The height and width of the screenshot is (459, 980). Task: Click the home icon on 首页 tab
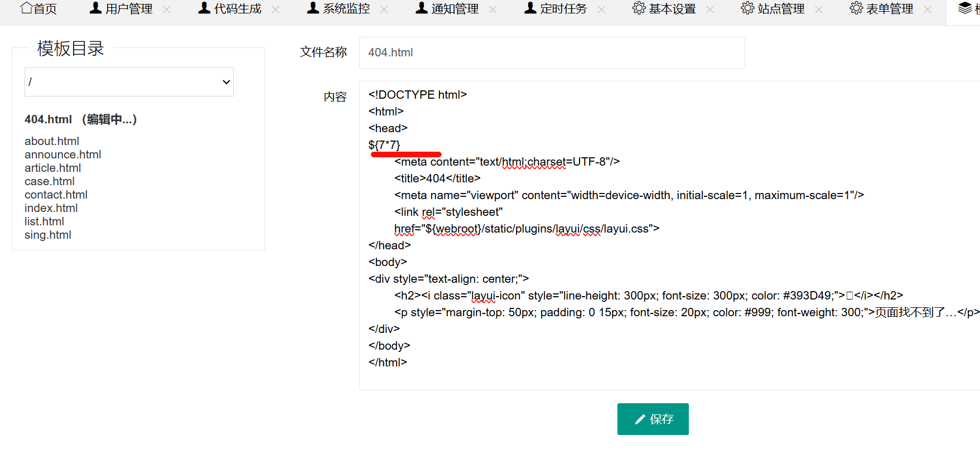tap(26, 8)
